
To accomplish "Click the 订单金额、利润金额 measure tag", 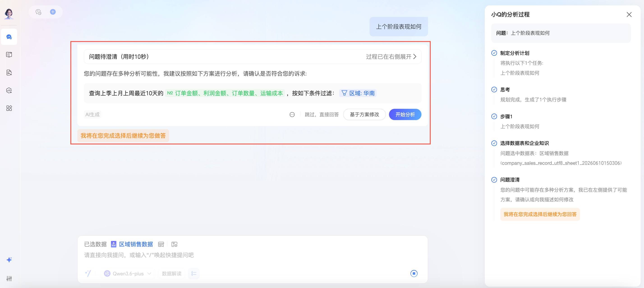I will [x=225, y=93].
